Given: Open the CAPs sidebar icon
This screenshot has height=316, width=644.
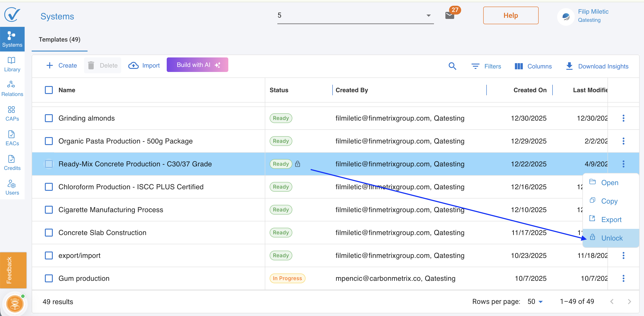Looking at the screenshot, I should pyautogui.click(x=12, y=113).
